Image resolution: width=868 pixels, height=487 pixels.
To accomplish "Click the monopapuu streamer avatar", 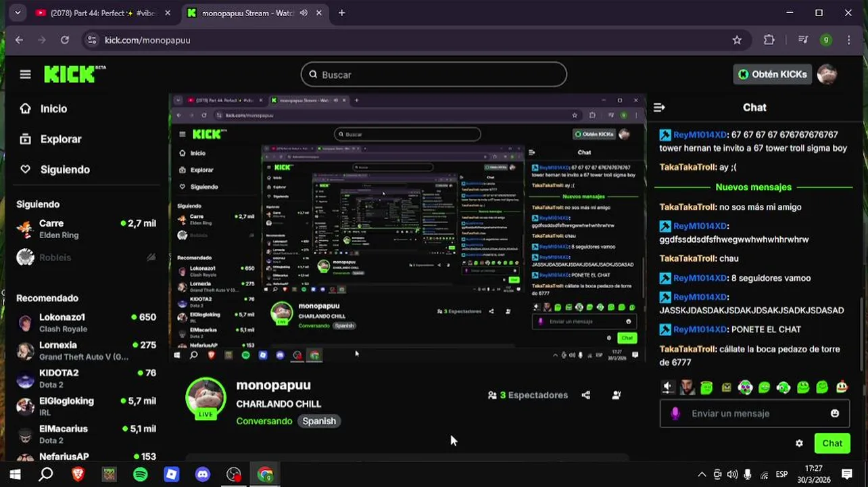I will 206,398.
